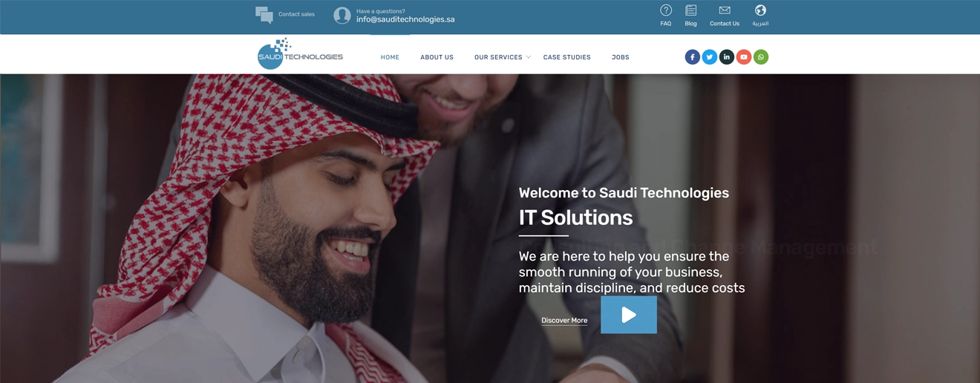Open the WhatsApp chat icon
This screenshot has height=383, width=980.
[761, 57]
